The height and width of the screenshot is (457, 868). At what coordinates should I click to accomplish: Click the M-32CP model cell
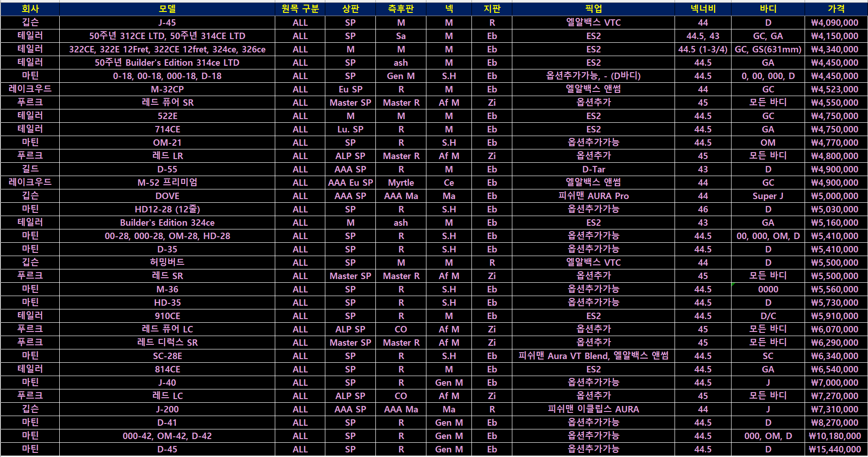[x=167, y=89]
